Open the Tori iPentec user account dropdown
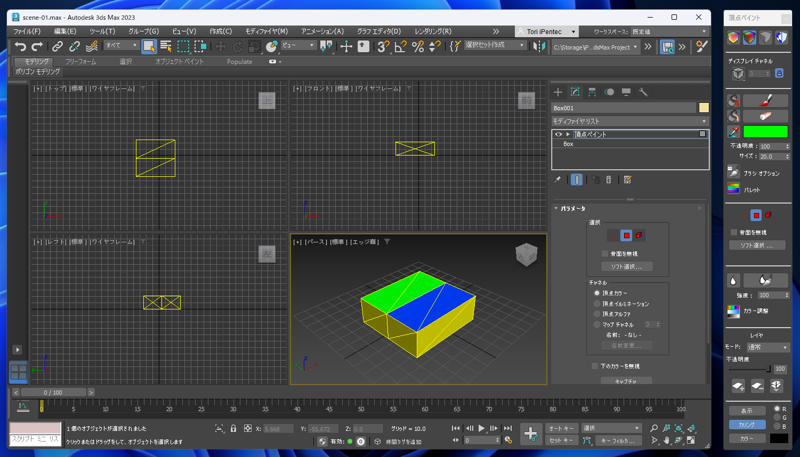The height and width of the screenshot is (457, 800). pyautogui.click(x=547, y=32)
